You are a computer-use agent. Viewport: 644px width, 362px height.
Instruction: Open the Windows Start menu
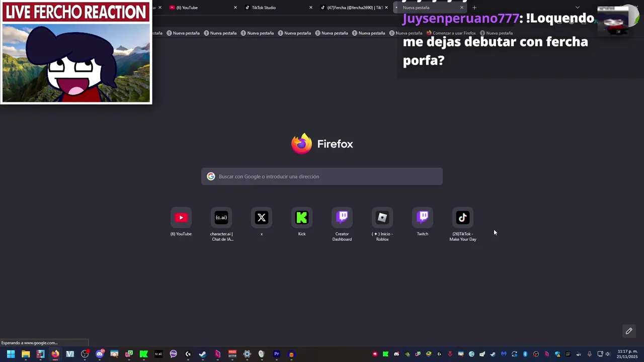tap(11, 354)
